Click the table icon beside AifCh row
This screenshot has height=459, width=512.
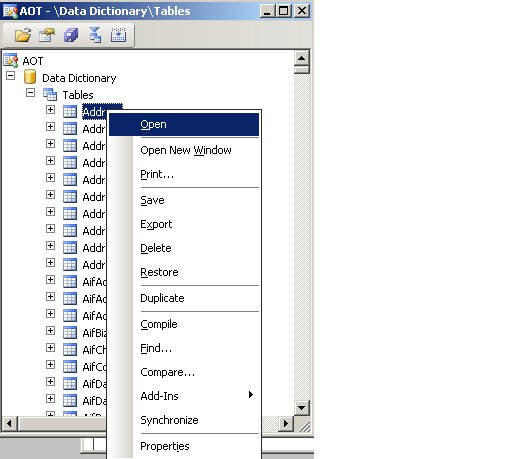70,349
